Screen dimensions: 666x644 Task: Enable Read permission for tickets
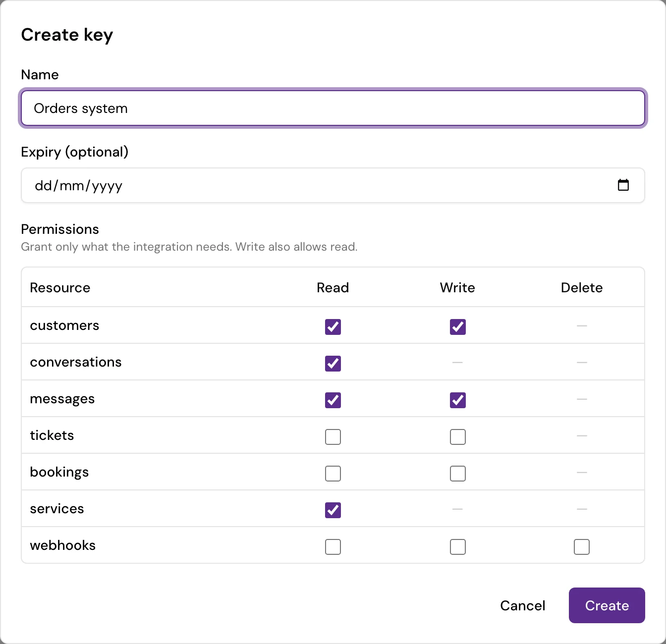click(333, 436)
